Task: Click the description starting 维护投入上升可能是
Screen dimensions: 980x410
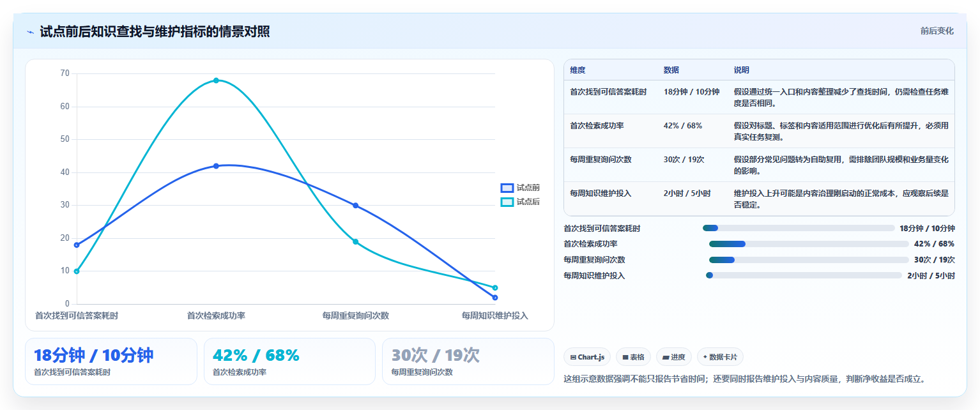Action: (x=841, y=199)
